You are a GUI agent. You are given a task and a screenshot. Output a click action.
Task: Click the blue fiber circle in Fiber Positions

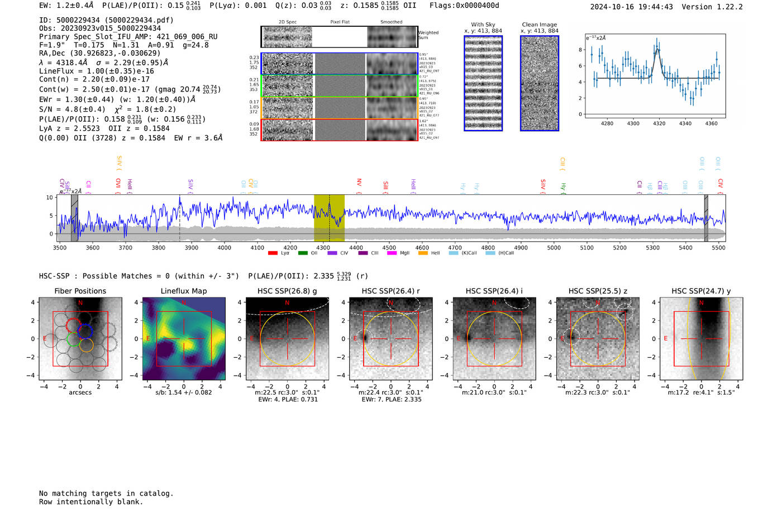(85, 331)
